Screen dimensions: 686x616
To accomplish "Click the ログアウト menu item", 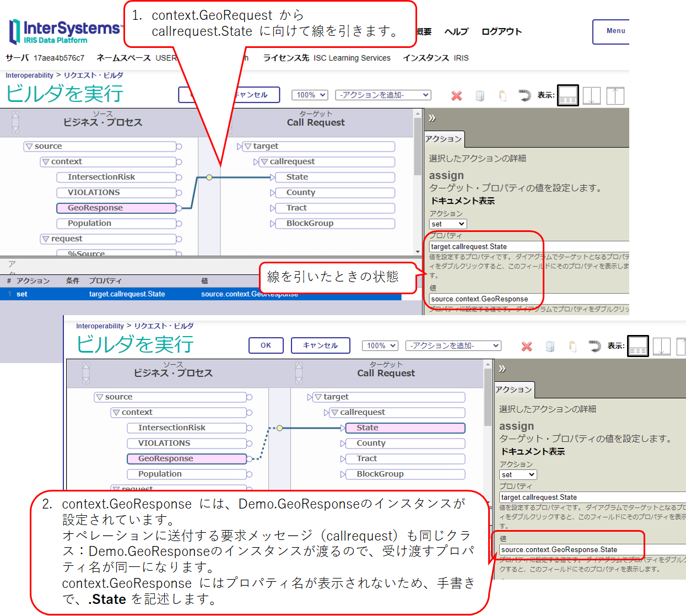I will click(x=501, y=31).
